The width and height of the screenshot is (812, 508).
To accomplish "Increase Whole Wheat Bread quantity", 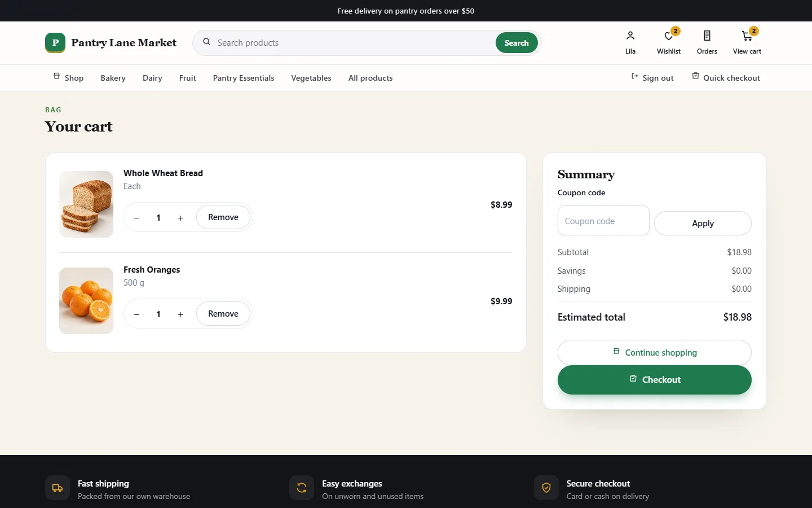I will click(x=180, y=218).
